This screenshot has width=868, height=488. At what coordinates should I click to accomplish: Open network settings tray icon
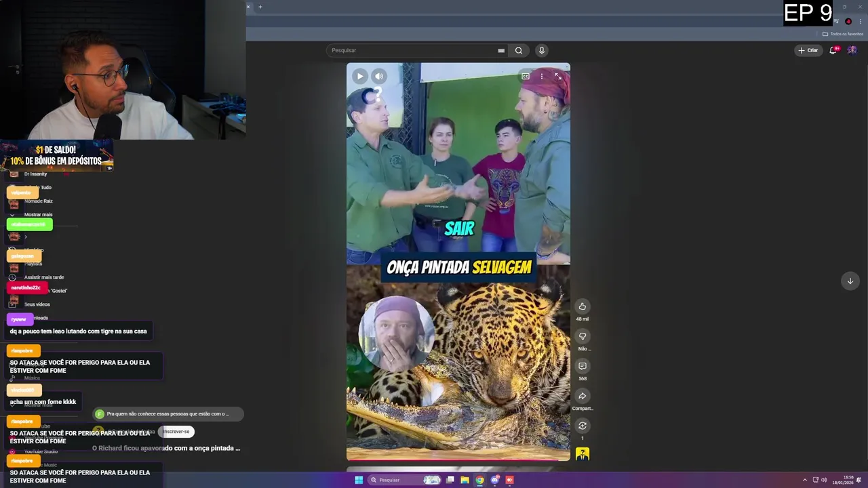tap(815, 480)
